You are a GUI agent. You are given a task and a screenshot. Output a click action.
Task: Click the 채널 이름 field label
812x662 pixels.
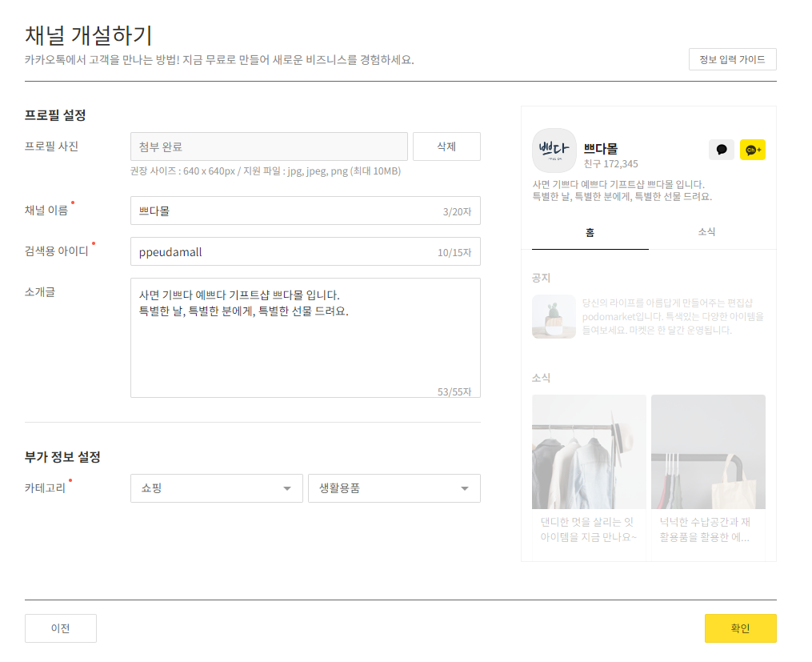[x=46, y=211]
